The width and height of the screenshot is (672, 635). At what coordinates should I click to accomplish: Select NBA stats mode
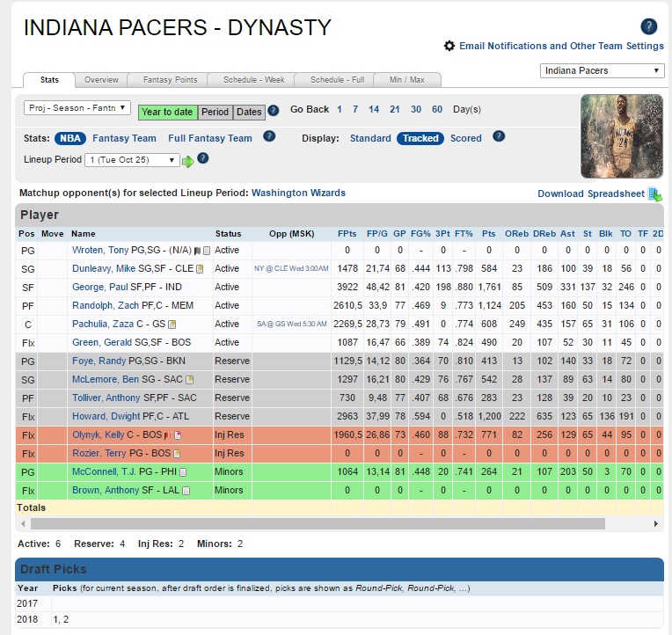(x=70, y=138)
